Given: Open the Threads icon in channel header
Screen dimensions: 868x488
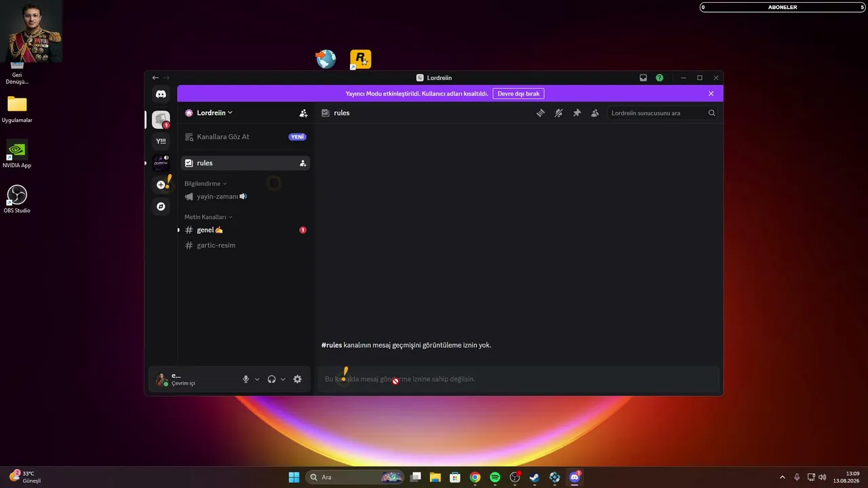Looking at the screenshot, I should (x=540, y=113).
